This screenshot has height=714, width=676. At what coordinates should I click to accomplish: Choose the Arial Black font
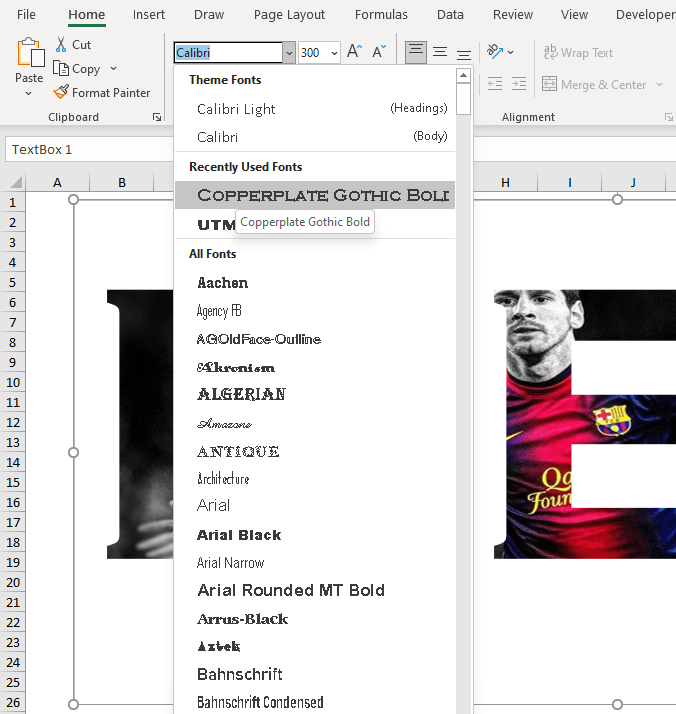coord(315,535)
